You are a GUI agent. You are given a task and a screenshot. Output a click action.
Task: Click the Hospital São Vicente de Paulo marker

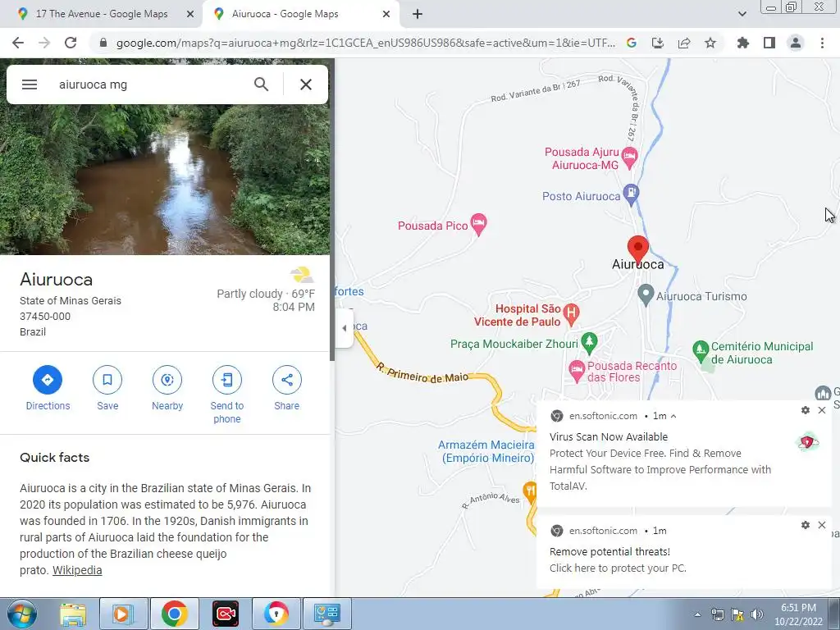point(571,313)
